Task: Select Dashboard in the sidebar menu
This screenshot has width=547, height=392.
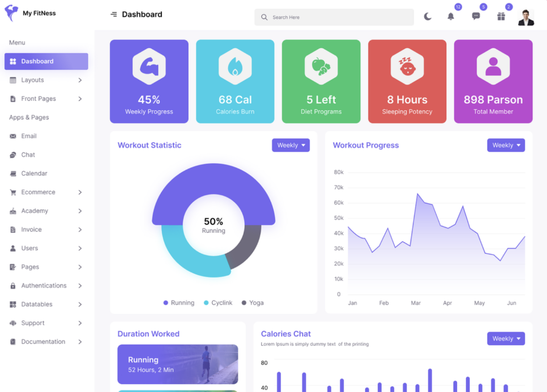Action: pyautogui.click(x=37, y=61)
